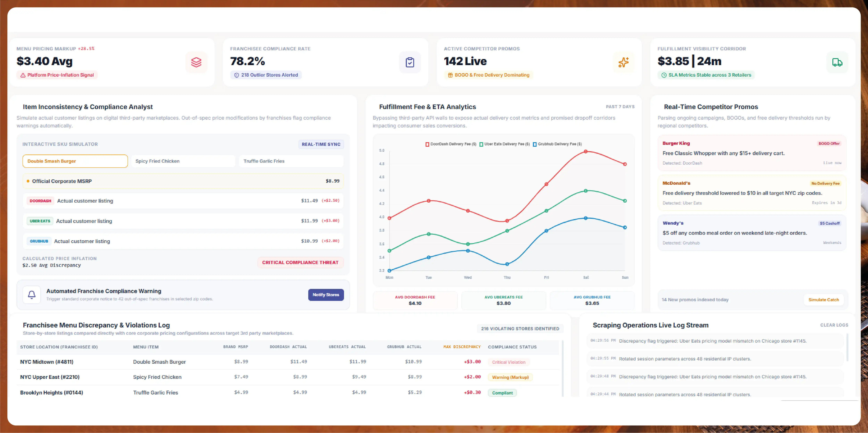Click the 'NYC Upper East (#2210)' store cell

click(50, 377)
